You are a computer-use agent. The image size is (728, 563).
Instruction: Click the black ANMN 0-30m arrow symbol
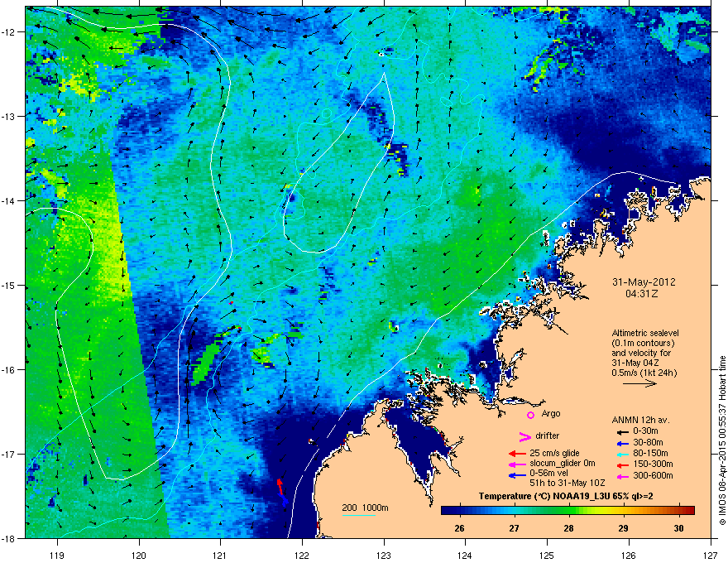622,431
